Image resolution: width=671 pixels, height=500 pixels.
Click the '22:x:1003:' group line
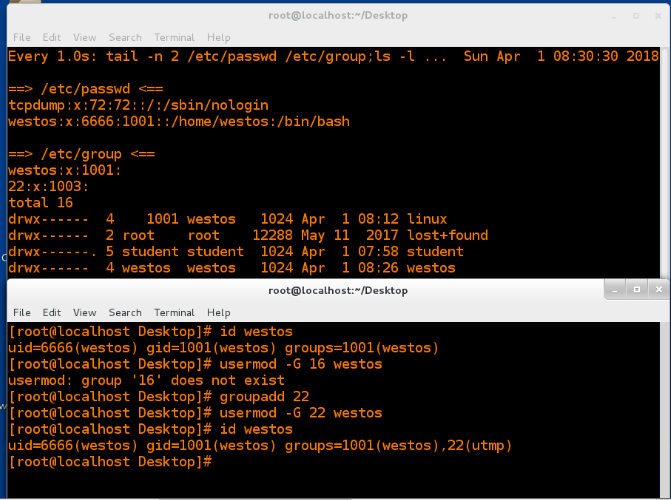[48, 187]
